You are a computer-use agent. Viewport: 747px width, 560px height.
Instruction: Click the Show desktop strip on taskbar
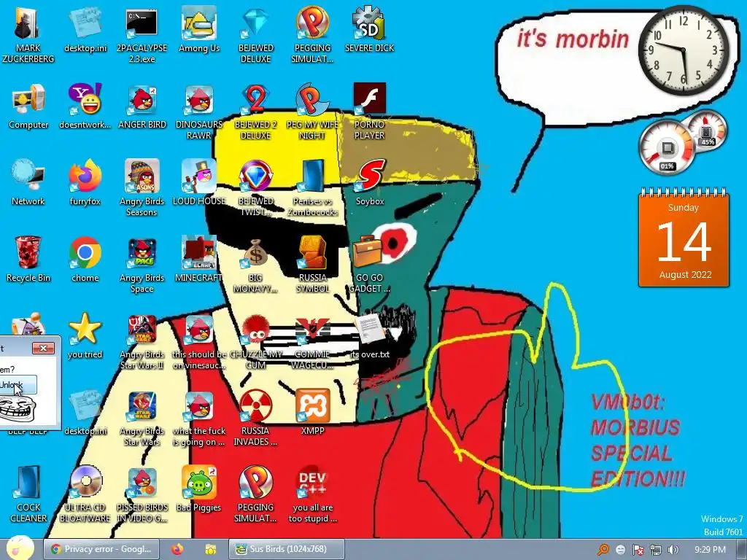(741, 549)
